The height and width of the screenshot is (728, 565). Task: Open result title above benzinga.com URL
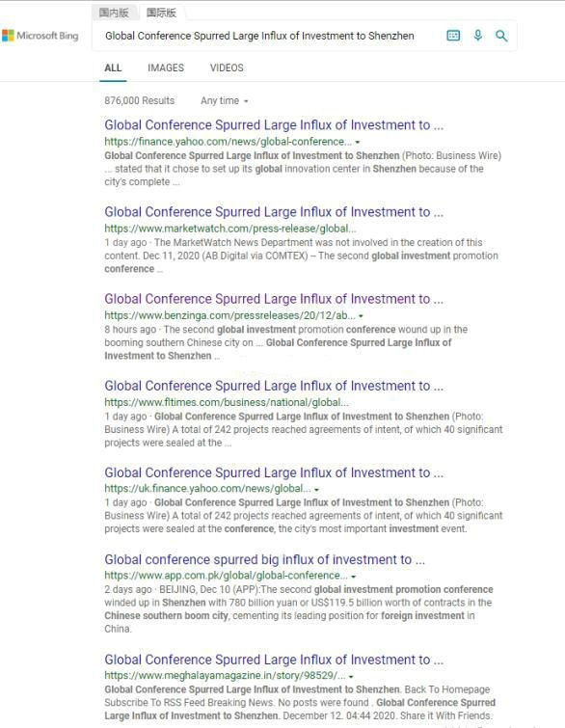pyautogui.click(x=274, y=299)
